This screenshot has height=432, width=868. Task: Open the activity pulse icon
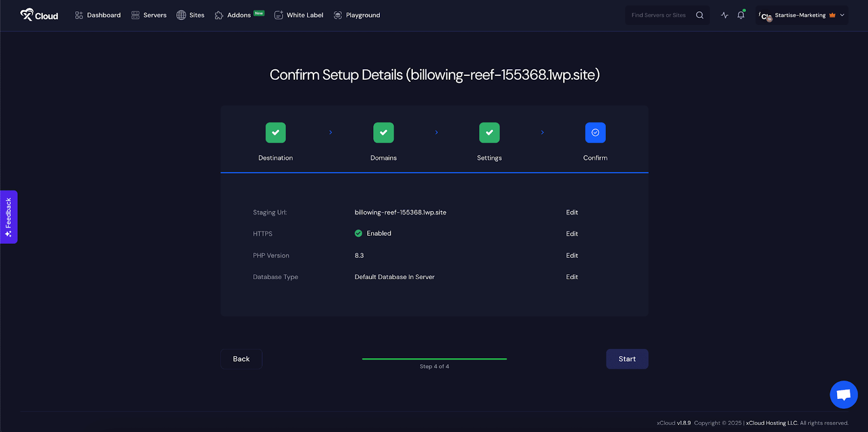pyautogui.click(x=724, y=15)
